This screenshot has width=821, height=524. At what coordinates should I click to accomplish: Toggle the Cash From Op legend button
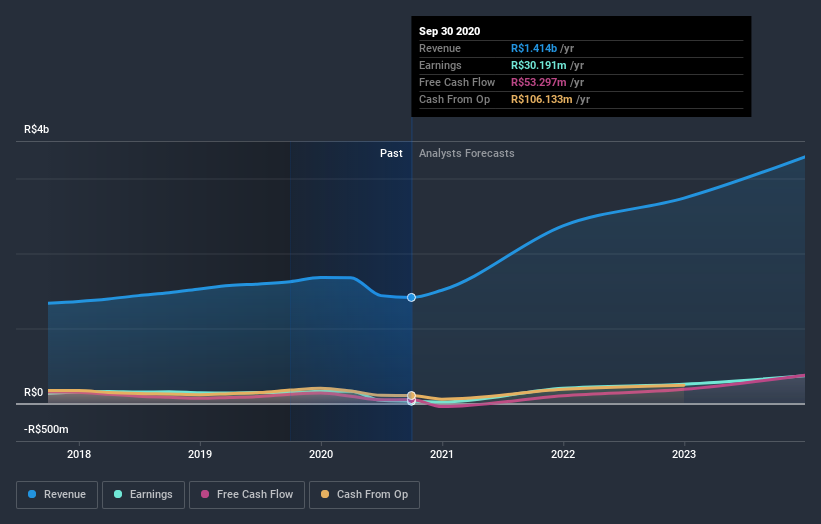364,495
